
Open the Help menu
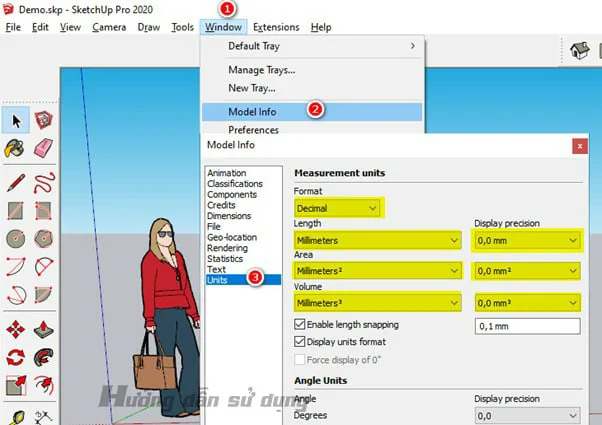(321, 27)
